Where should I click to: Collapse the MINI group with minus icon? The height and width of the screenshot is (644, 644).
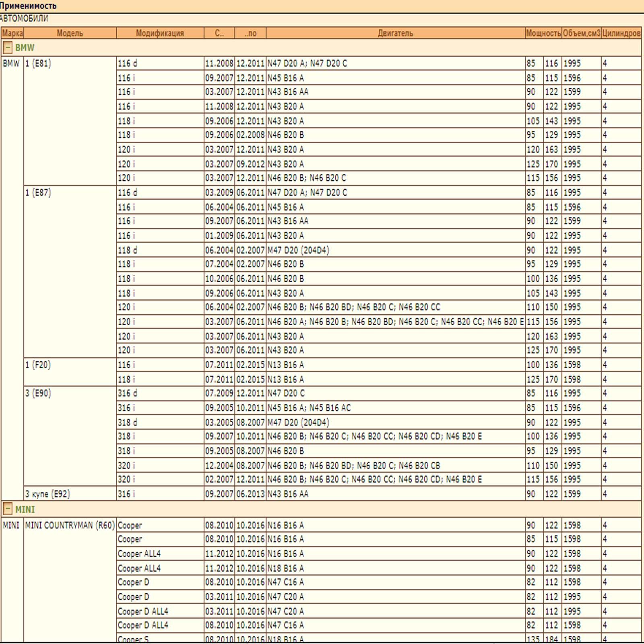pos(7,509)
